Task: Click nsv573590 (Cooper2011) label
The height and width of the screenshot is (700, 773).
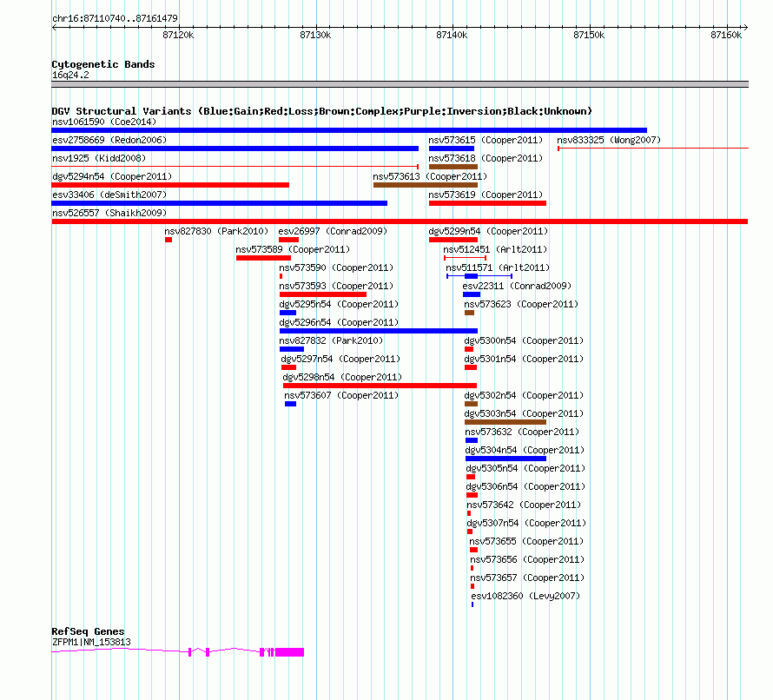Action: tap(336, 267)
